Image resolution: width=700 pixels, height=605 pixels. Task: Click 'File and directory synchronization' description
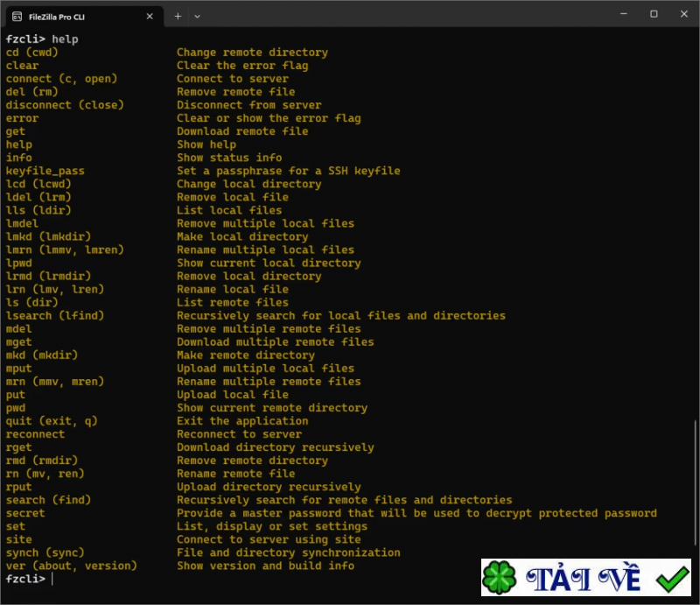(289, 552)
